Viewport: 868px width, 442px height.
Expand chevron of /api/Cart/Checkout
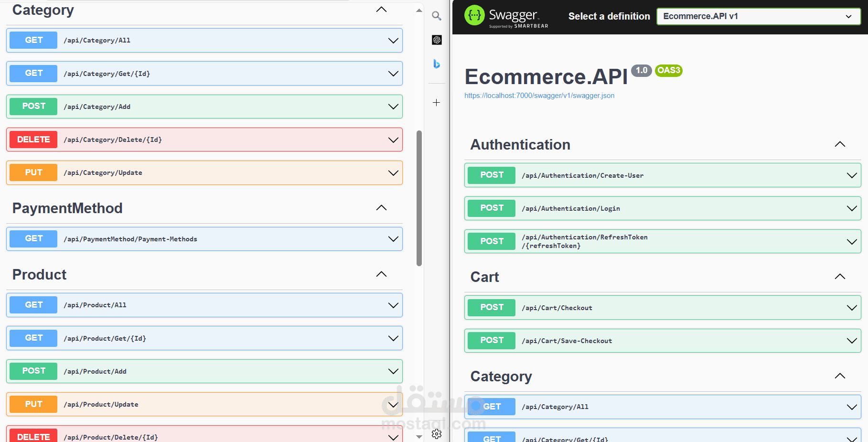click(852, 308)
